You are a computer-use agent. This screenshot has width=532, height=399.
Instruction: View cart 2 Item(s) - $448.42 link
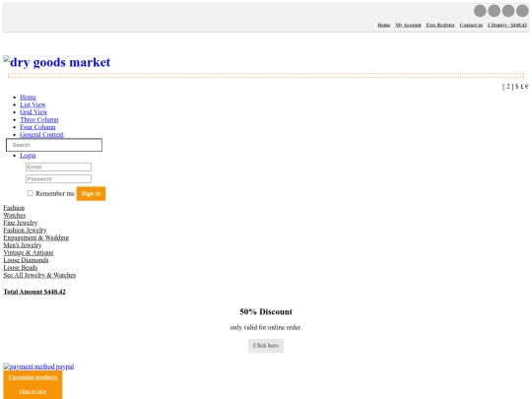pos(507,25)
